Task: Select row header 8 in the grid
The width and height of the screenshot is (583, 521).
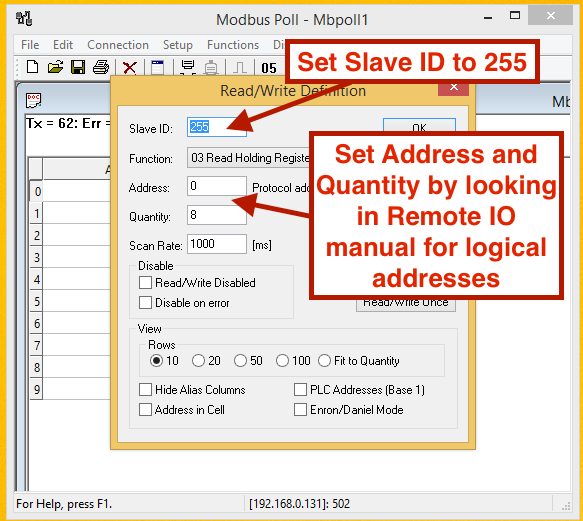Action: coord(36,367)
